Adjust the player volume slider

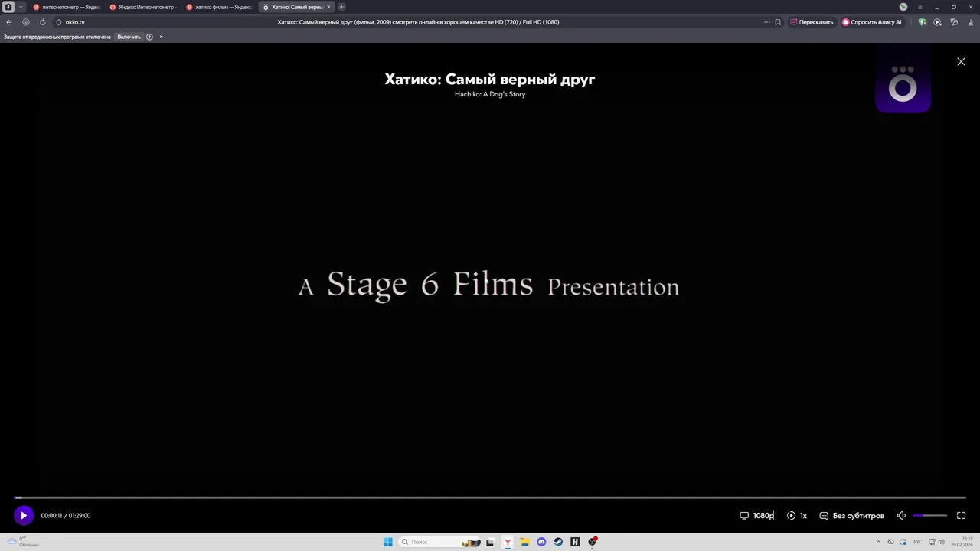pyautogui.click(x=929, y=516)
